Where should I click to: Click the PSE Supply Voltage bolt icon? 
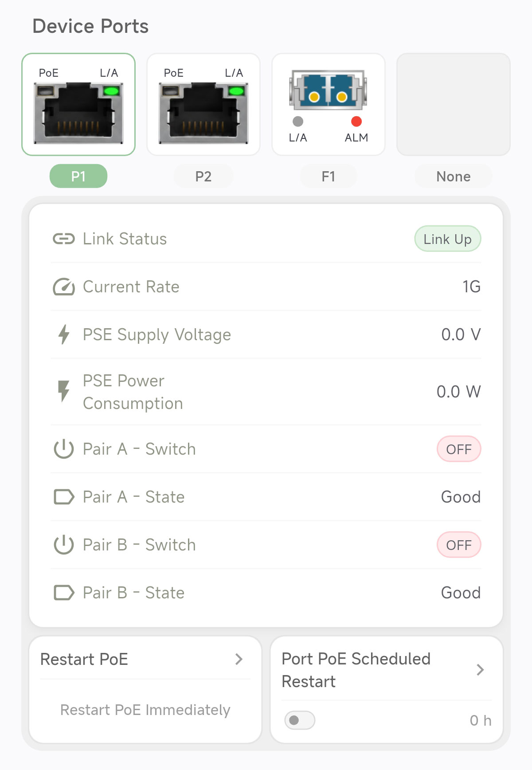click(x=64, y=334)
